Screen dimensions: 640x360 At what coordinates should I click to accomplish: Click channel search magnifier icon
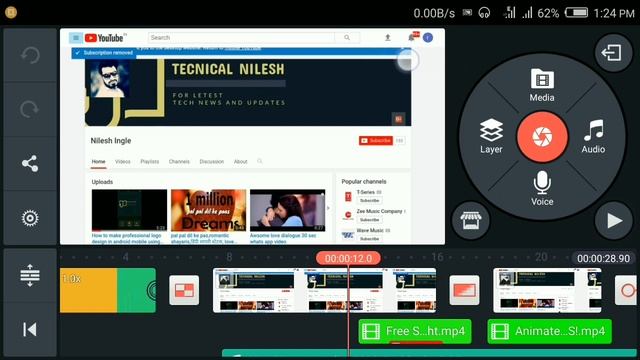260,162
